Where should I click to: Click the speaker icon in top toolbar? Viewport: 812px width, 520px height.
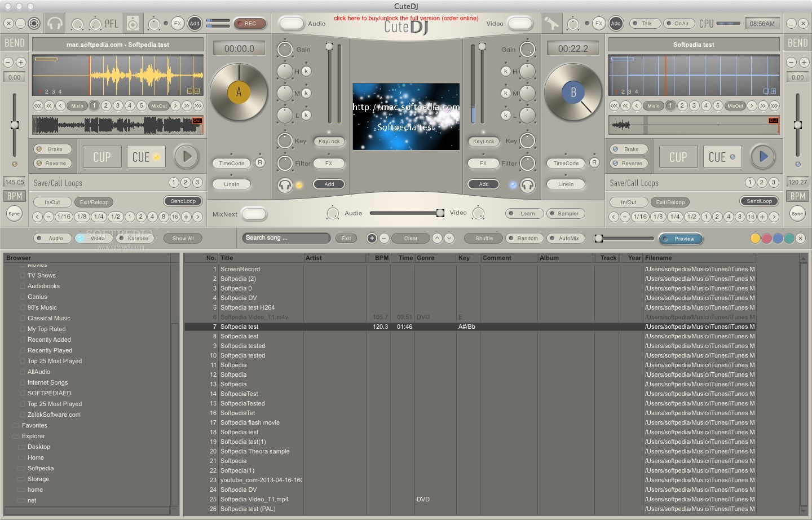pyautogui.click(x=133, y=24)
